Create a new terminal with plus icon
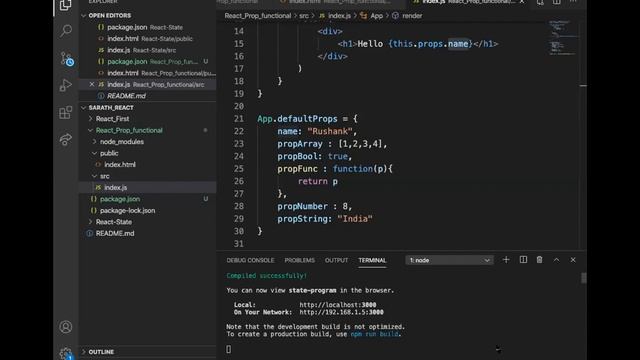The height and width of the screenshot is (360, 640). pos(506,260)
